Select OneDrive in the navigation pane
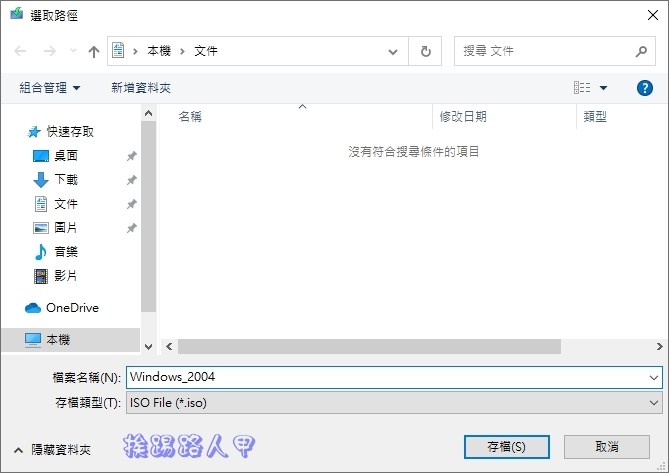 62,308
